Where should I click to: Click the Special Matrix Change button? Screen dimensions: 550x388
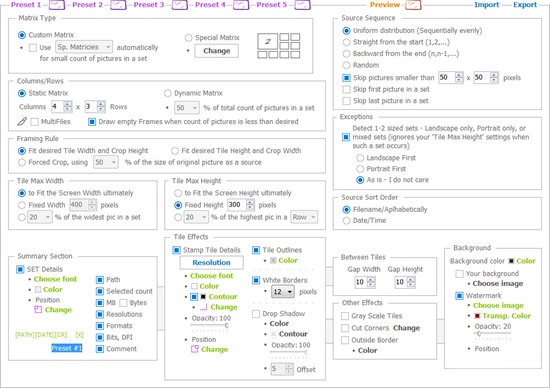coord(216,51)
